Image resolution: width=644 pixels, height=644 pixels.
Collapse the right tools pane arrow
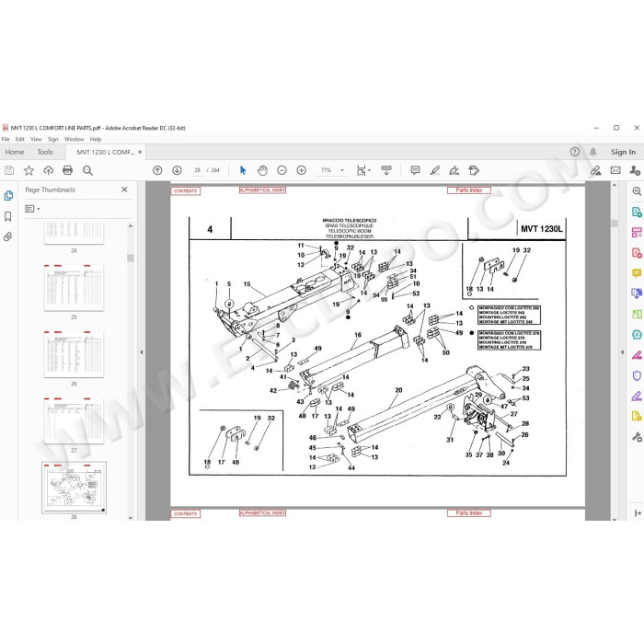pos(622,352)
